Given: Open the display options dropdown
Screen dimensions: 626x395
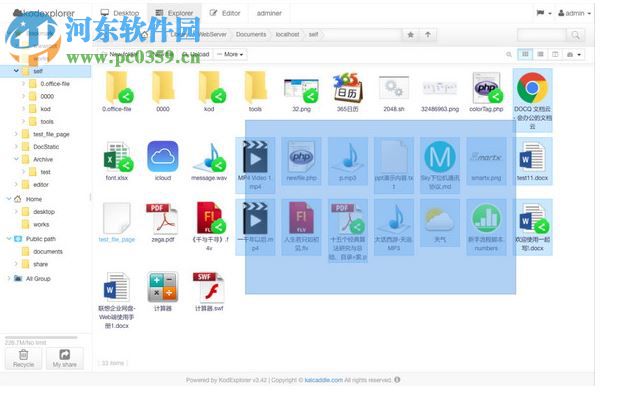Looking at the screenshot, I should (x=574, y=54).
